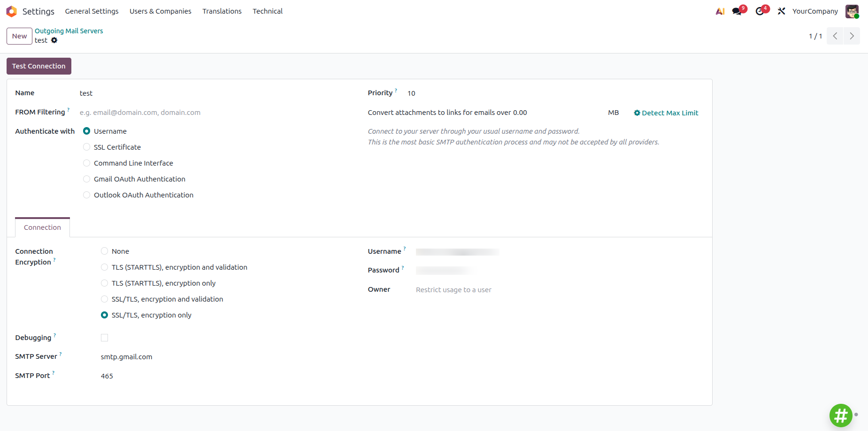The height and width of the screenshot is (431, 868).
Task: Click the Test Connection button
Action: 39,66
